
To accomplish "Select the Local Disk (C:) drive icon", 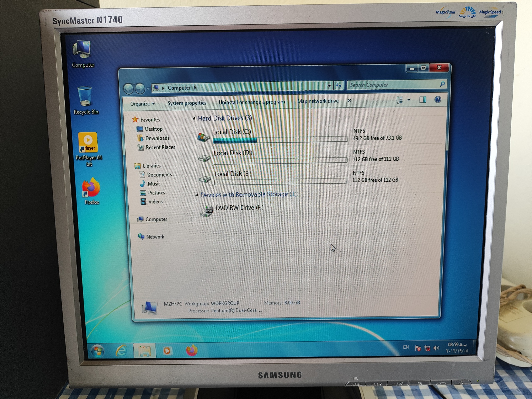I will click(203, 137).
